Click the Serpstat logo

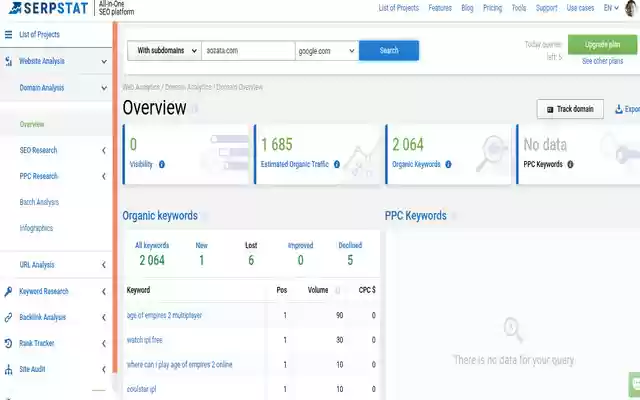(48, 8)
